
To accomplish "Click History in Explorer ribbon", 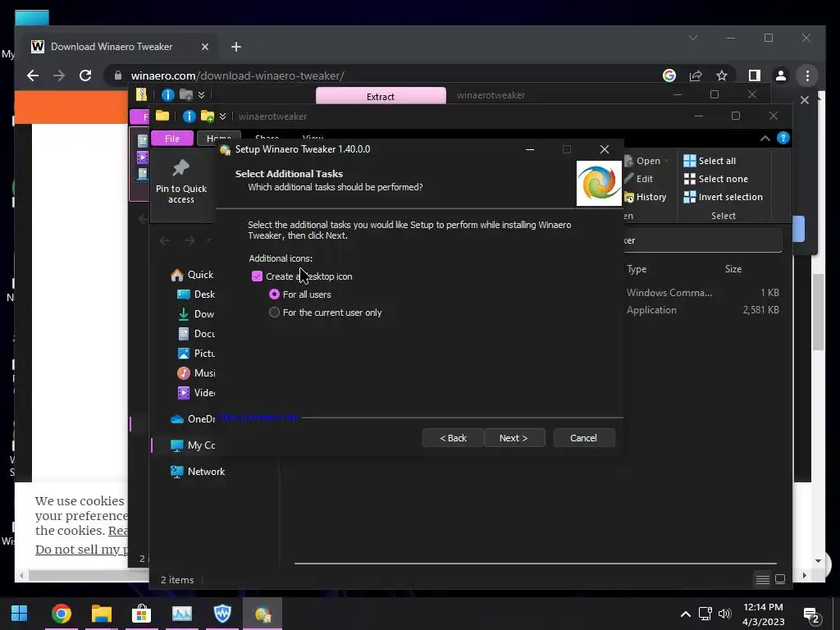I will click(x=646, y=197).
